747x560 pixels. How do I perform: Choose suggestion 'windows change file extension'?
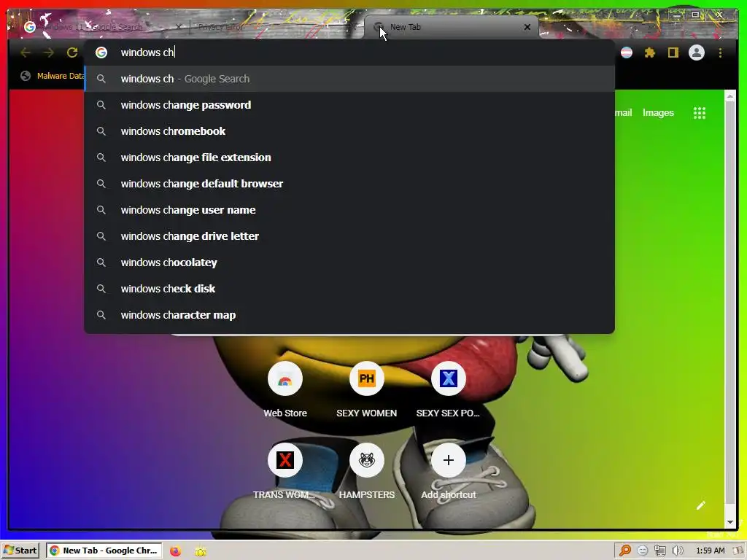coord(349,157)
